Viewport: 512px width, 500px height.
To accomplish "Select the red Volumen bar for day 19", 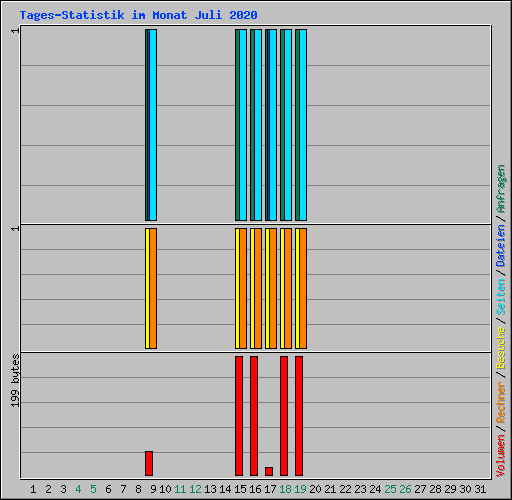I will click(299, 416).
